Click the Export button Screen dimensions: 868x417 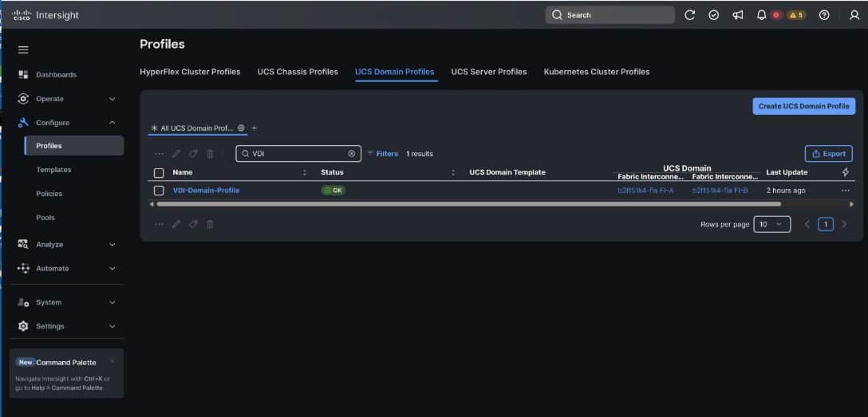pyautogui.click(x=829, y=154)
